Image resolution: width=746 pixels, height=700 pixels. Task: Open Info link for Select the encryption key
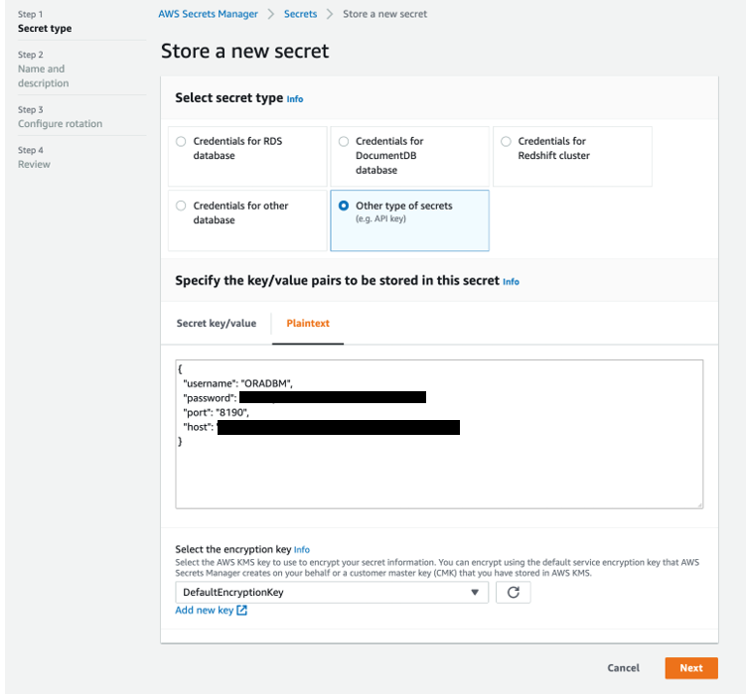coord(302,550)
